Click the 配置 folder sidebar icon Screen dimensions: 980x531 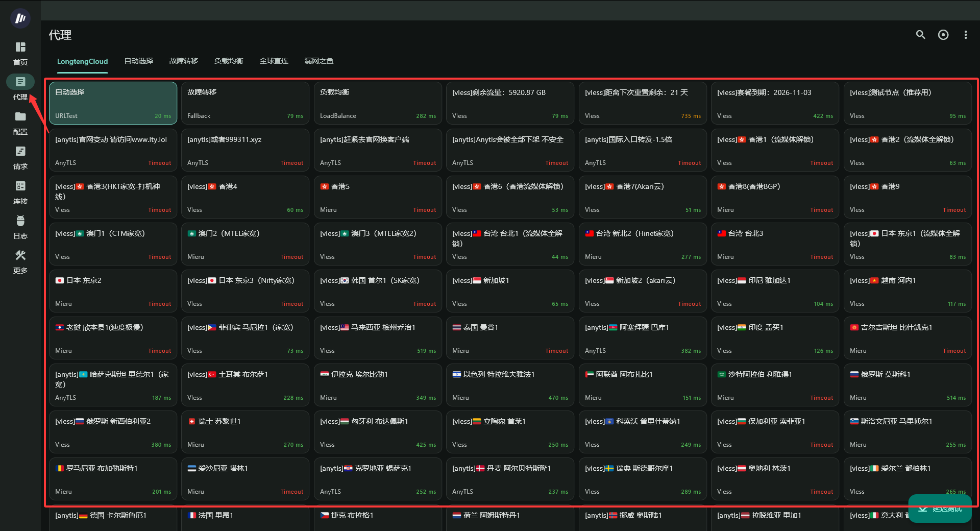coord(20,117)
